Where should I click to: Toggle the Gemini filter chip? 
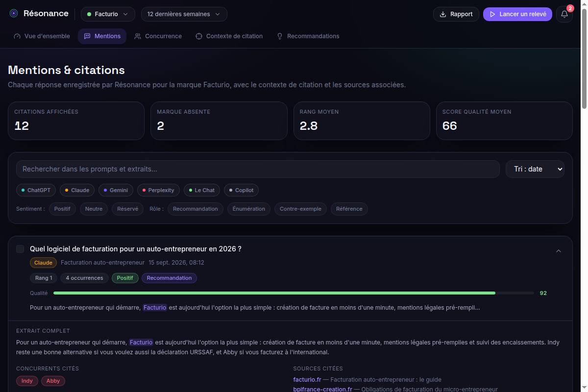(116, 190)
